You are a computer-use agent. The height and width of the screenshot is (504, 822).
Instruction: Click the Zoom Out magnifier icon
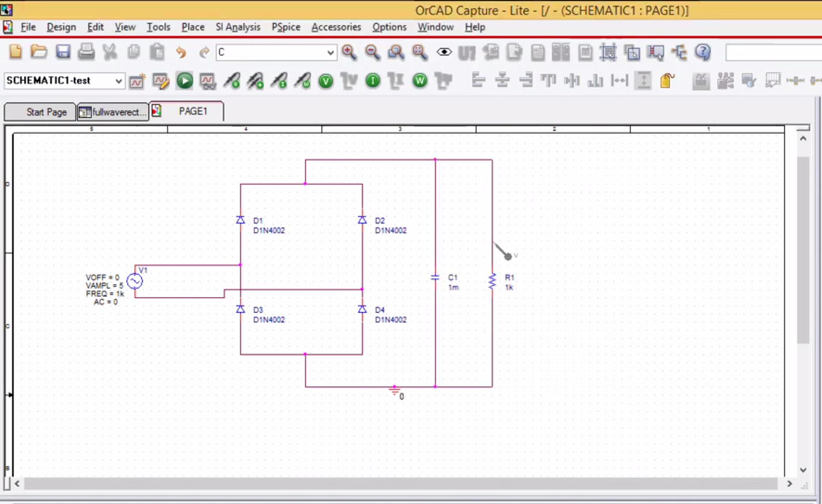(373, 53)
